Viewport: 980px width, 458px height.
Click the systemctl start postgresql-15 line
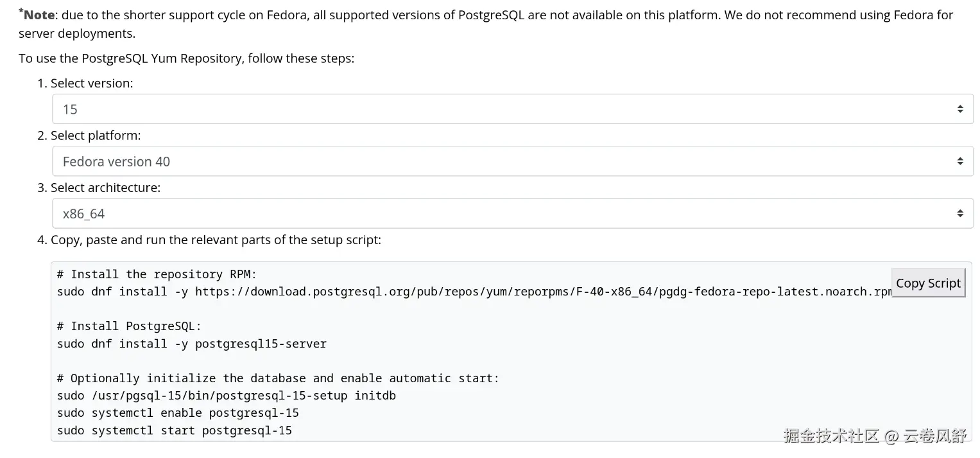(174, 430)
